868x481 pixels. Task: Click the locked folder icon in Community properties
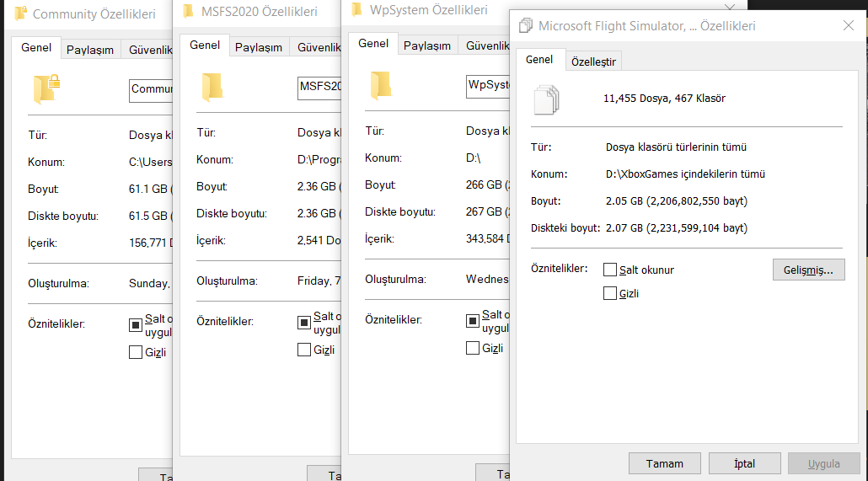pyautogui.click(x=47, y=88)
